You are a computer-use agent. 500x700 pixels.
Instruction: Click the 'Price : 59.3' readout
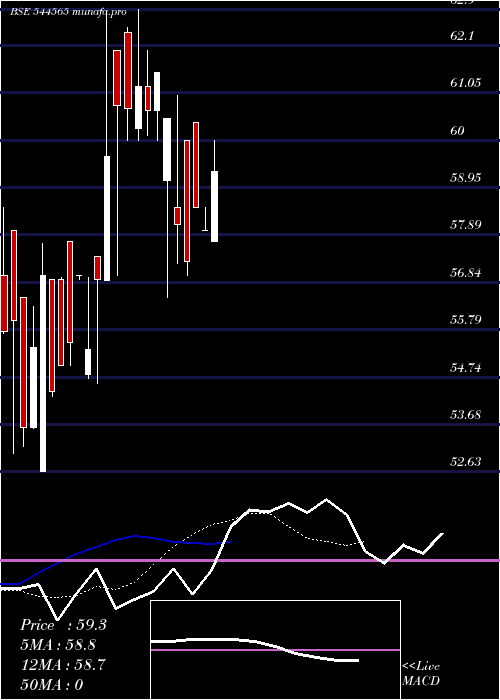click(63, 625)
